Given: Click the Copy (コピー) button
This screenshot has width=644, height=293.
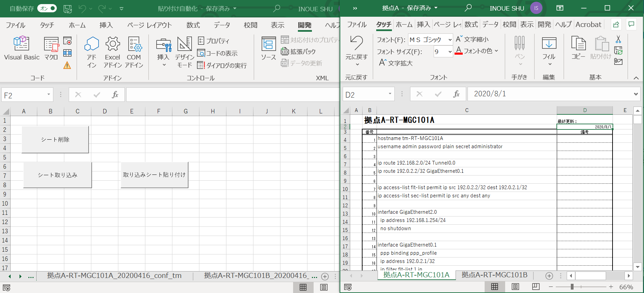Looking at the screenshot, I should 578,48.
